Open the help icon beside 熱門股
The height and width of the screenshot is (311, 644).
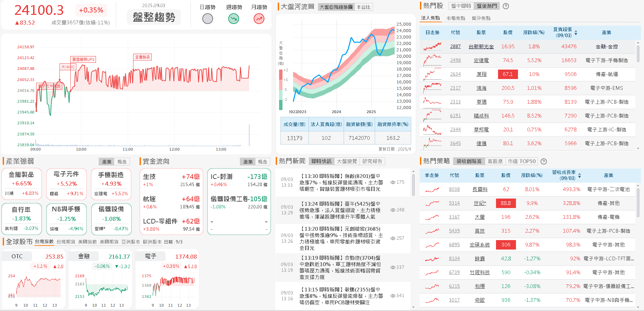[506, 6]
